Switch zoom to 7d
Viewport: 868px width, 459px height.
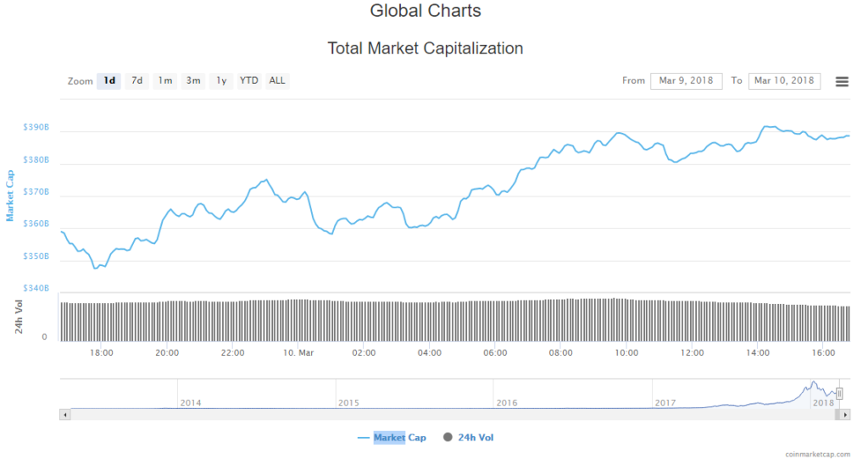tap(136, 81)
